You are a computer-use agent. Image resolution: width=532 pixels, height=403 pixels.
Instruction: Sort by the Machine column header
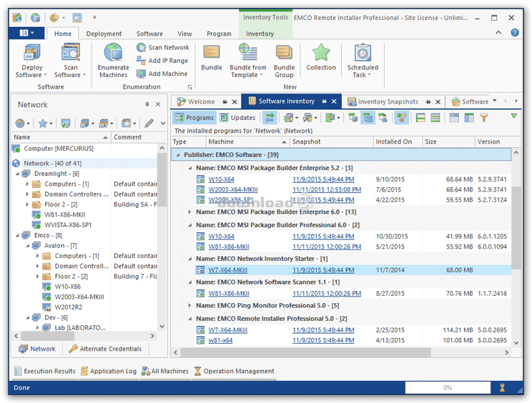[x=247, y=141]
